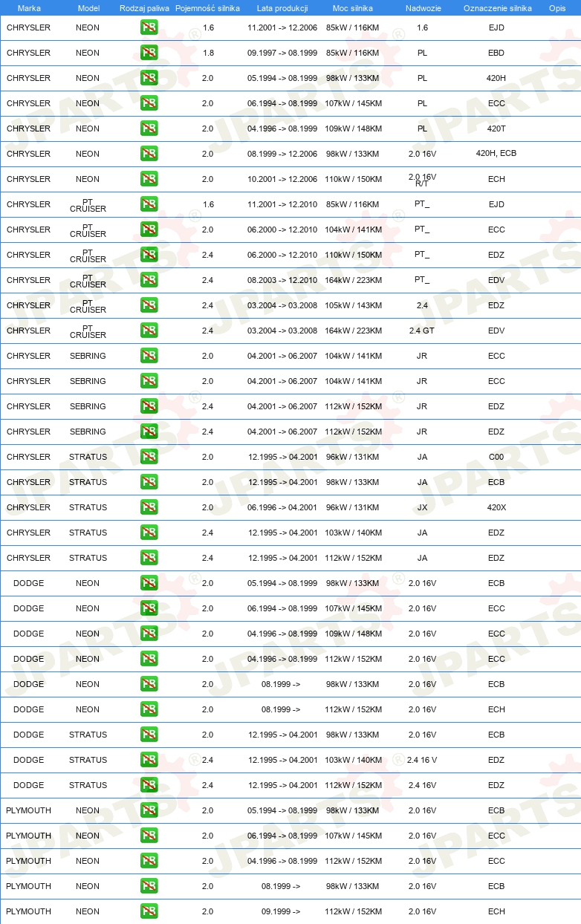Click the fuel icon for Chrysler Neon 1.8 EBD
Image resolution: width=581 pixels, height=924 pixels.
tap(149, 53)
